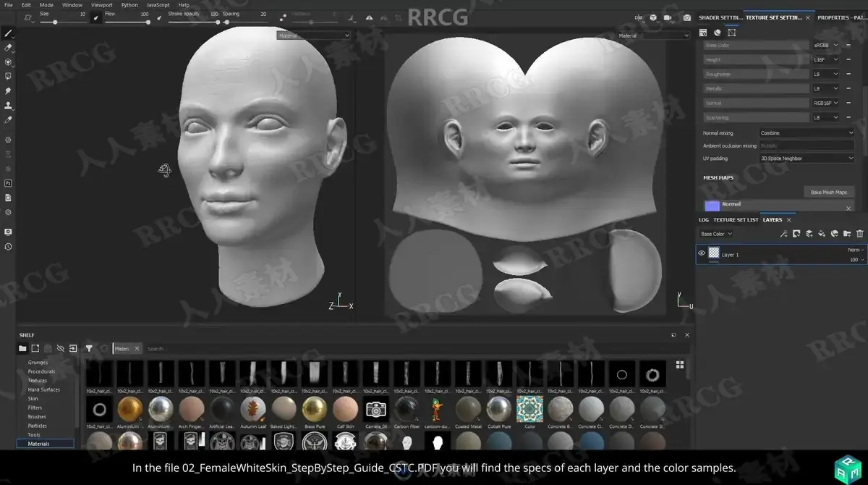868x485 pixels.
Task: Select the Smudge tool in left toolbar
Action: tap(8, 90)
